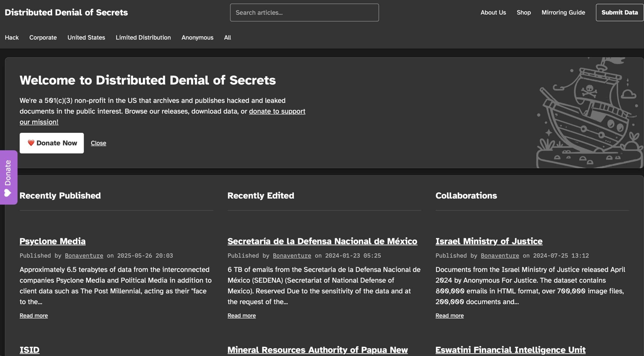The image size is (644, 356).
Task: Open the Distributed Denial of Secrets home logo
Action: [x=66, y=12]
